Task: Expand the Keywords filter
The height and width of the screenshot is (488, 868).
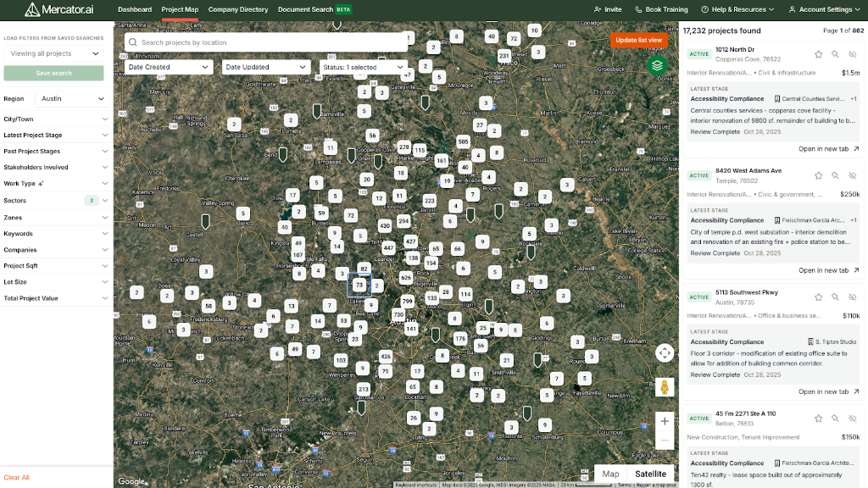Action: pos(55,234)
